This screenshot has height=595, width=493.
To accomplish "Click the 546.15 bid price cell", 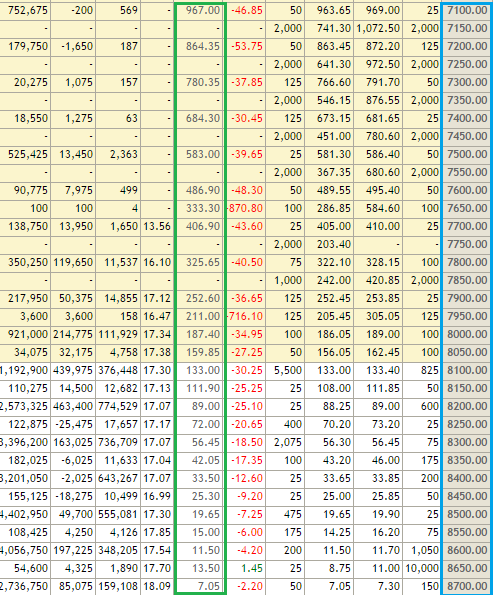I will pyautogui.click(x=329, y=101).
